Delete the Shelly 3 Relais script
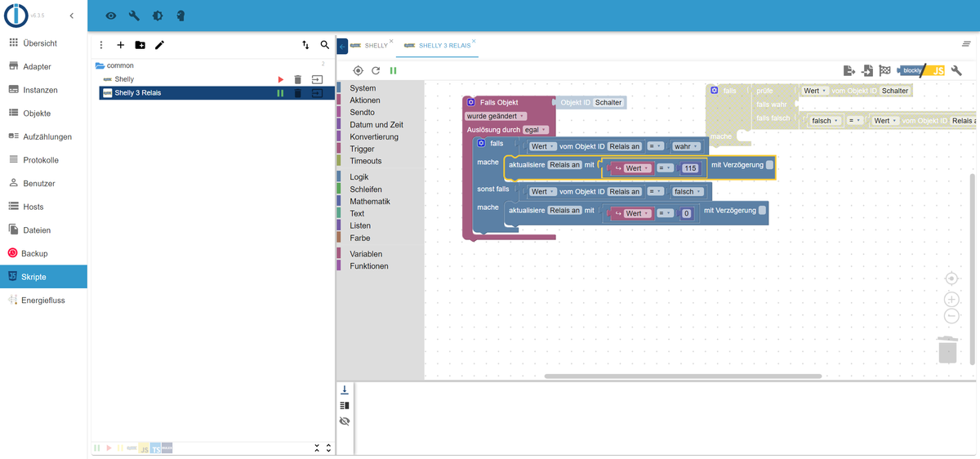 coord(297,93)
